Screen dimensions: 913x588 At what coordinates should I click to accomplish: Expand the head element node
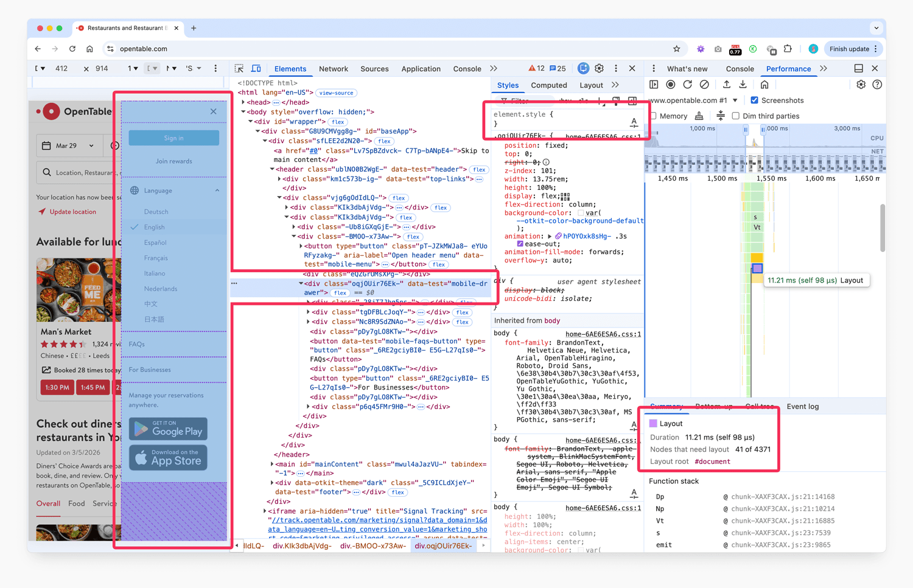point(243,102)
